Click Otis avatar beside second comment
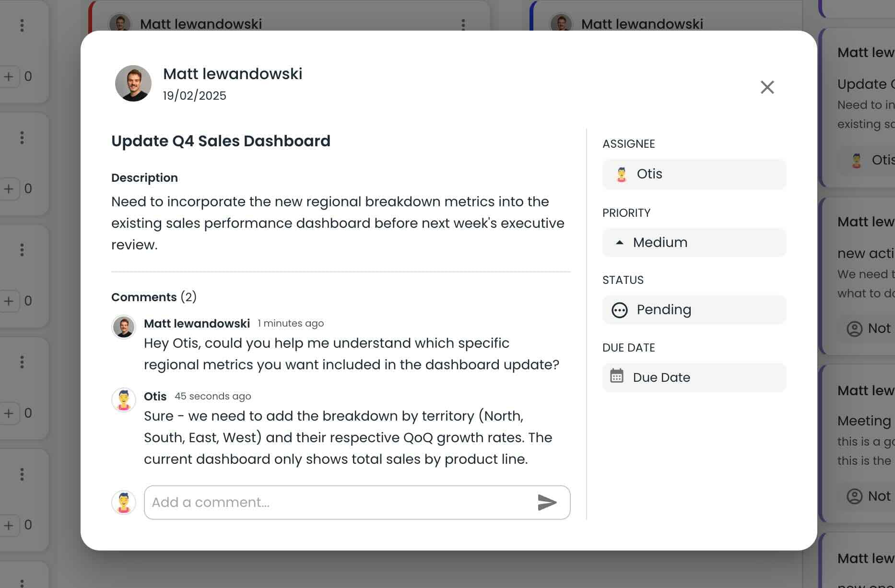 [124, 400]
